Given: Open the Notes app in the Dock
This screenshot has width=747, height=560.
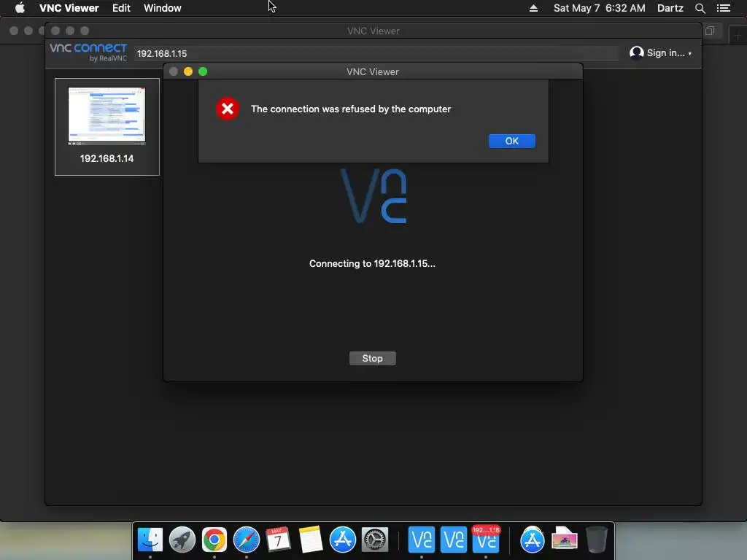Looking at the screenshot, I should (311, 540).
